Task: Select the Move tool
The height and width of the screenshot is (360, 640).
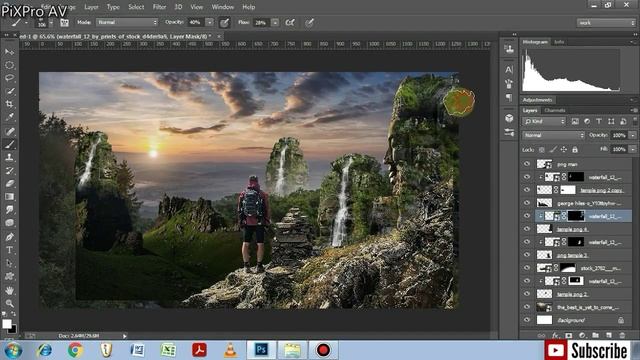Action: (9, 52)
